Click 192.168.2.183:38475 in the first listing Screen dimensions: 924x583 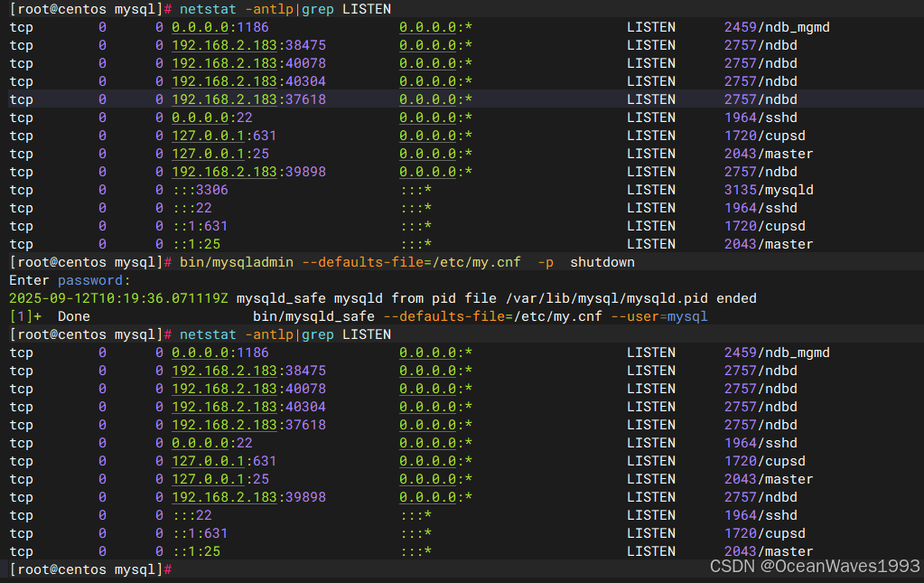[x=248, y=45]
